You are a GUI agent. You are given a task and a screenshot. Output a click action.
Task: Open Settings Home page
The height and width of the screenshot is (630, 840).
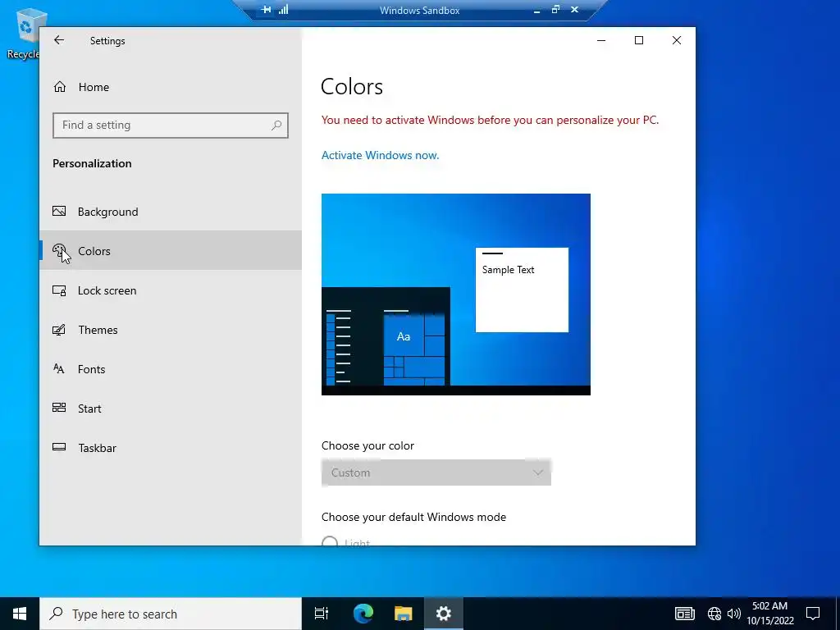point(171,87)
